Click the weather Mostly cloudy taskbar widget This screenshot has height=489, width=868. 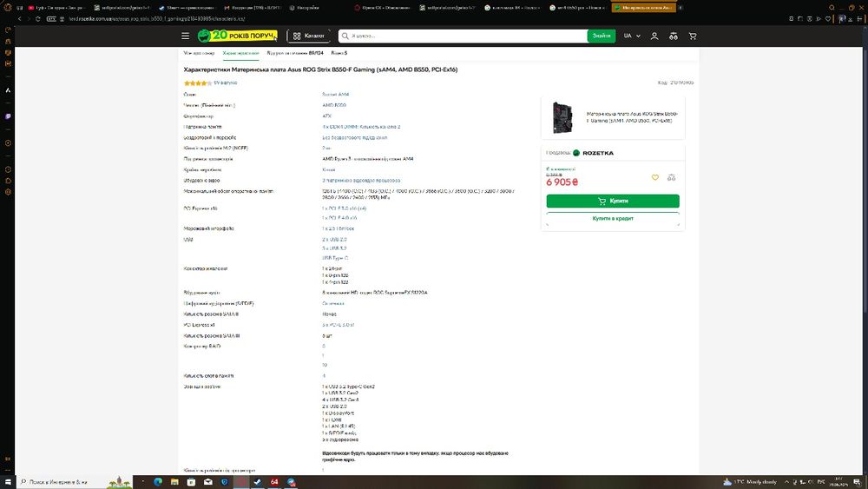point(750,482)
